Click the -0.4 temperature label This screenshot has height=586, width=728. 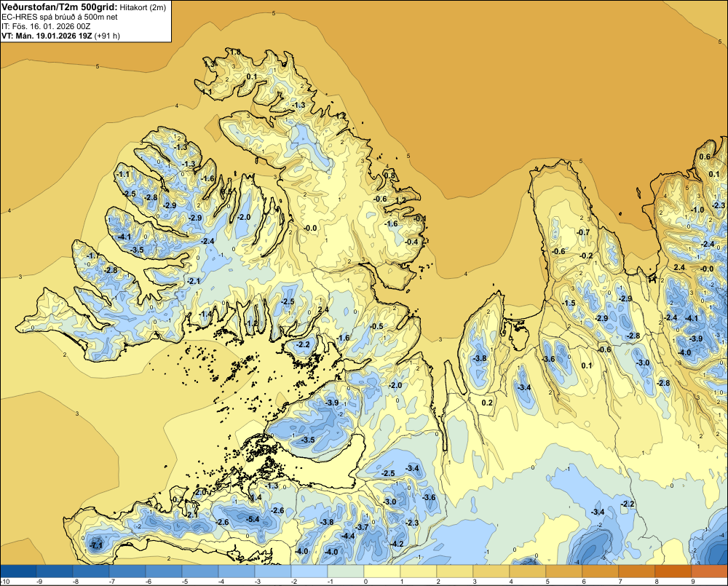(411, 242)
